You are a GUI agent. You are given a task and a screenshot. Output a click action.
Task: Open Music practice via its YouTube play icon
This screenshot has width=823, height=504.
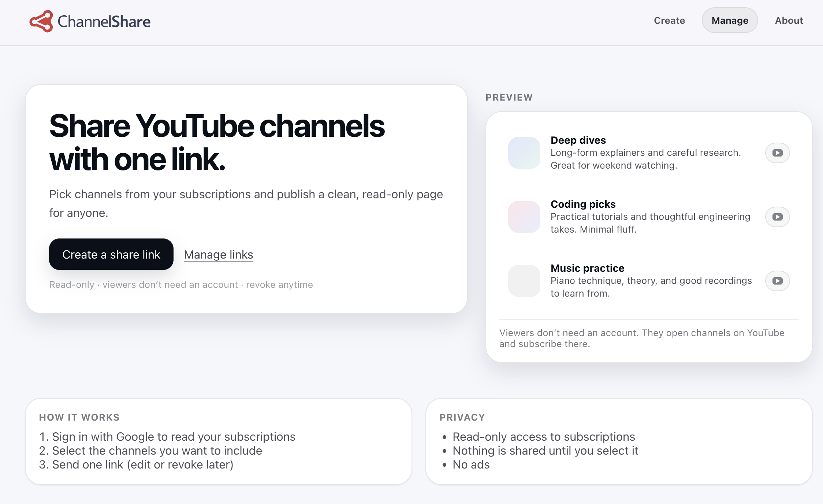coord(777,281)
